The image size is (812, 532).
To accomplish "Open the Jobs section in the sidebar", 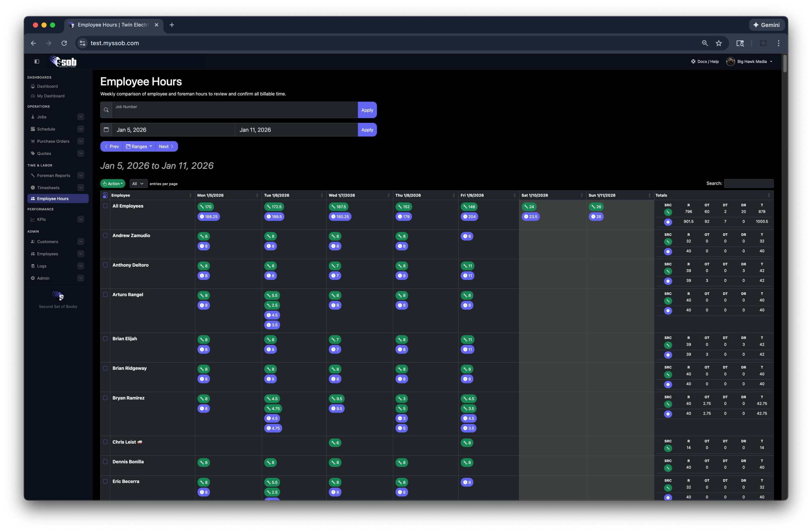I will tap(42, 117).
